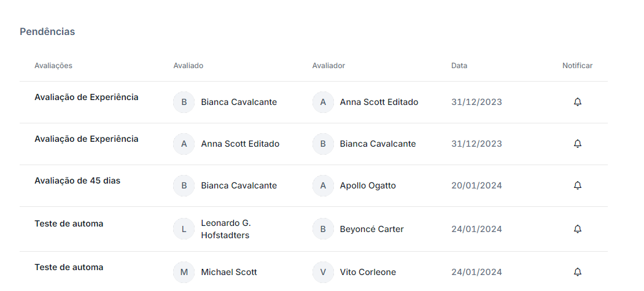
Task: Sort by Data column header
Action: click(459, 66)
